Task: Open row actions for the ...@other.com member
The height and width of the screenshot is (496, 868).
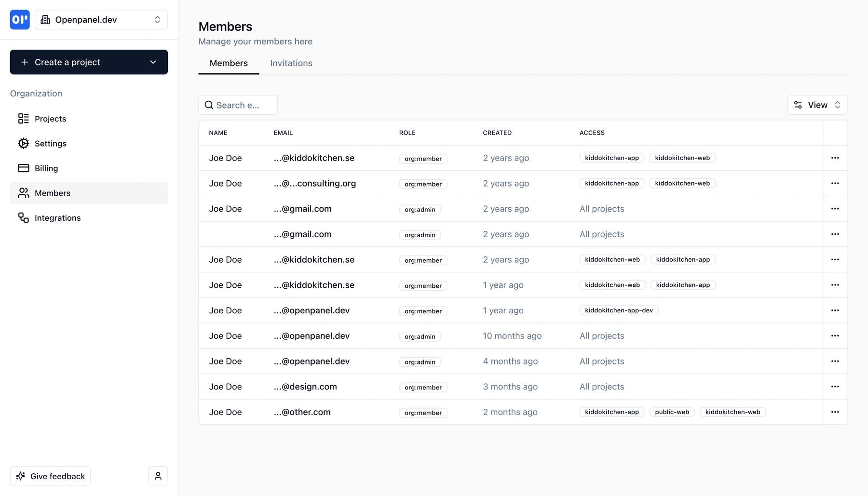Action: click(x=836, y=412)
